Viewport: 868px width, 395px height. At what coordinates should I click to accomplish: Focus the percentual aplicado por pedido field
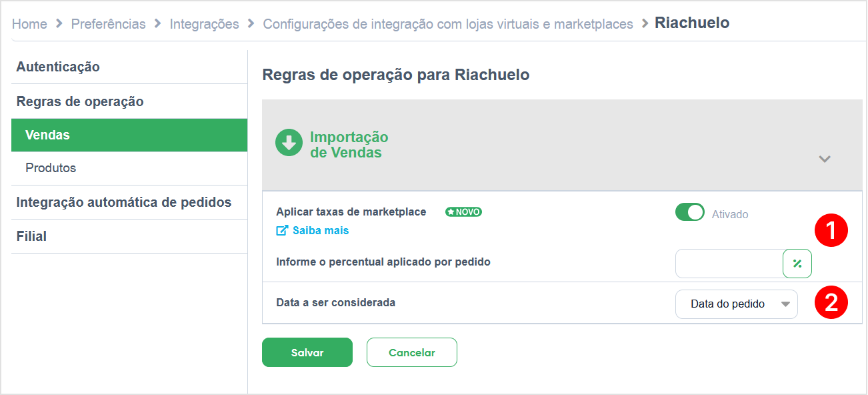(x=729, y=264)
